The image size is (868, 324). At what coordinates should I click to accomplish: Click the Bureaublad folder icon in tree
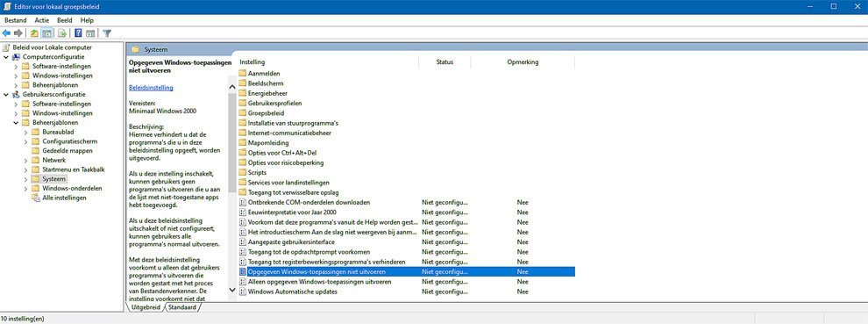pos(36,132)
